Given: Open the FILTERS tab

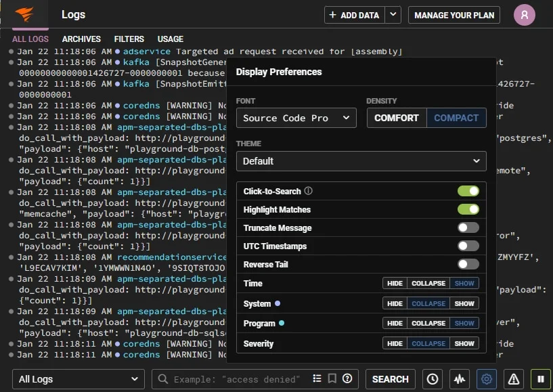Looking at the screenshot, I should click(129, 39).
